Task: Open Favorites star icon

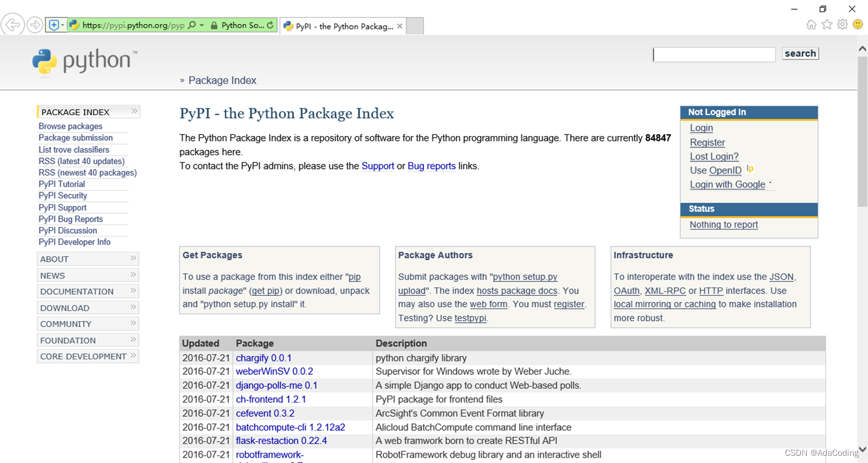Action: (x=827, y=25)
